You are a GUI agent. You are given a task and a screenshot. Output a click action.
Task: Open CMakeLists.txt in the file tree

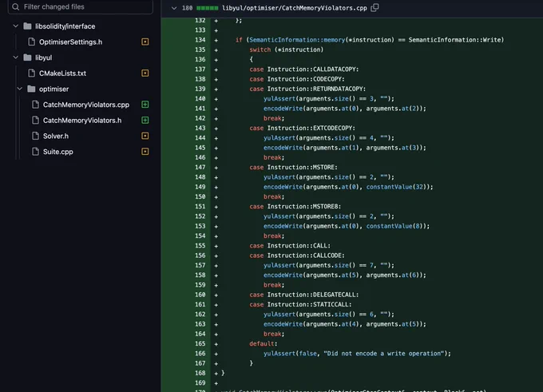(62, 73)
